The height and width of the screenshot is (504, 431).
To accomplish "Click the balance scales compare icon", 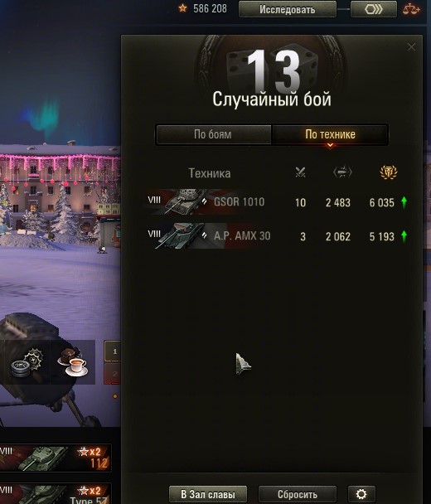I will 411,9.
